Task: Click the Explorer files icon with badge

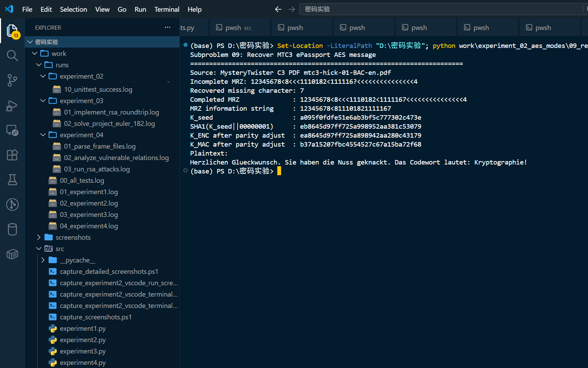Action: (x=12, y=31)
